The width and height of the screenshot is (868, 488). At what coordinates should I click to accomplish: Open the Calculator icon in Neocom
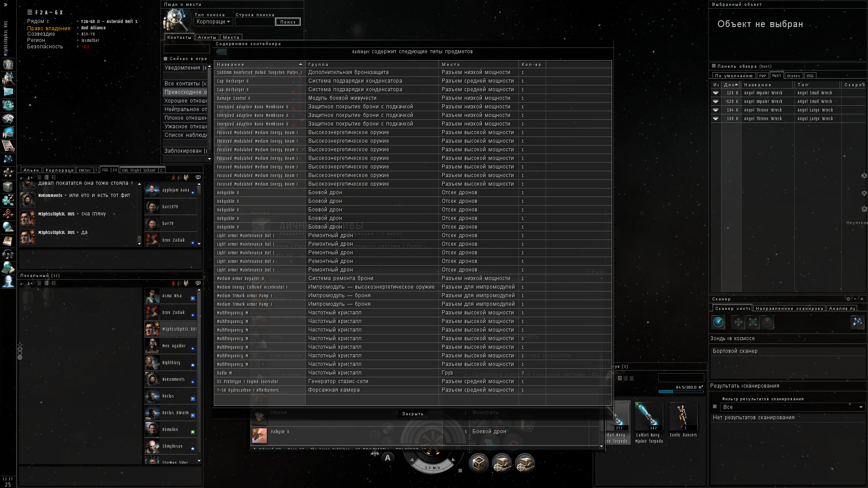8,267
